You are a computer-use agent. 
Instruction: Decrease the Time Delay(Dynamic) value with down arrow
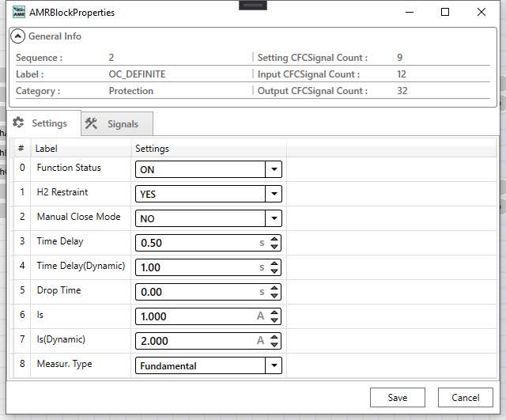pyautogui.click(x=274, y=271)
